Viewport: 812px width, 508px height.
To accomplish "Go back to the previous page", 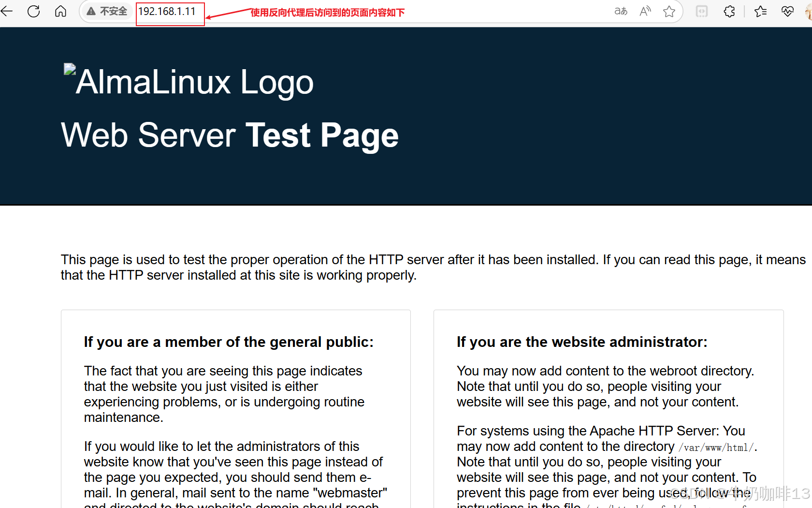I will [6, 11].
